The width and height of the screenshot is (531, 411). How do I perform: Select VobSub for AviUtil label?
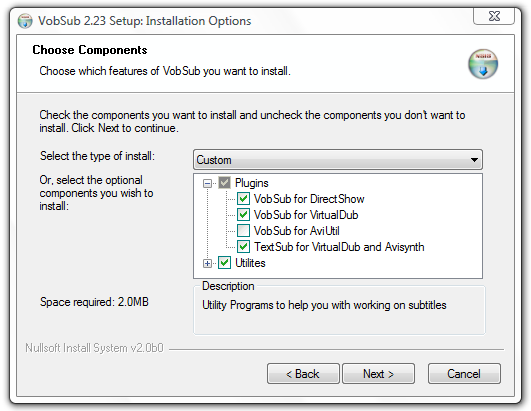pos(297,231)
